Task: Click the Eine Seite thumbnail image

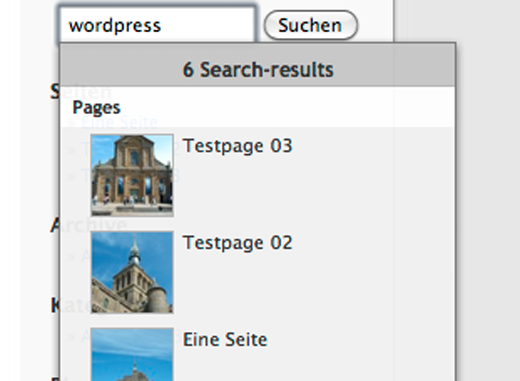Action: pyautogui.click(x=132, y=354)
